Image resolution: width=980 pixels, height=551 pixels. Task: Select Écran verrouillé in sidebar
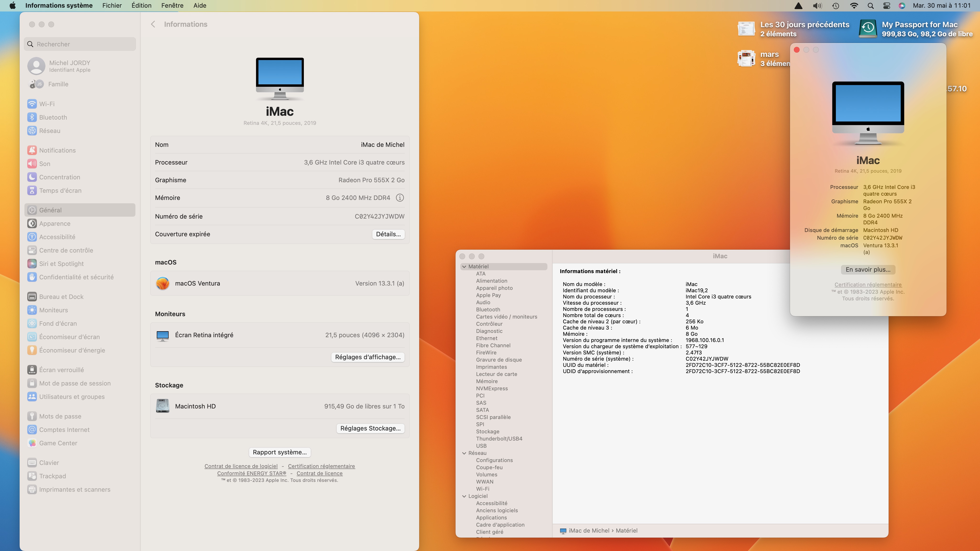(61, 370)
